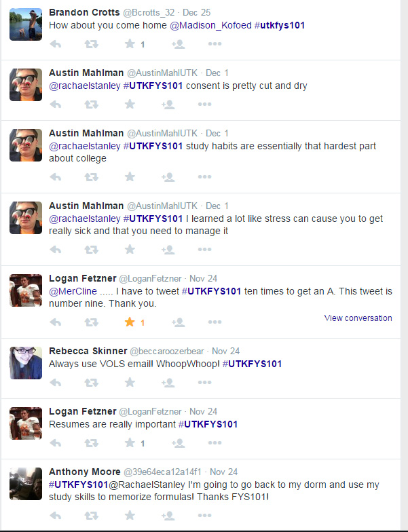The height and width of the screenshot is (532, 408).
Task: Retweet Brandon Crotts' come home tweet
Action: coord(90,44)
